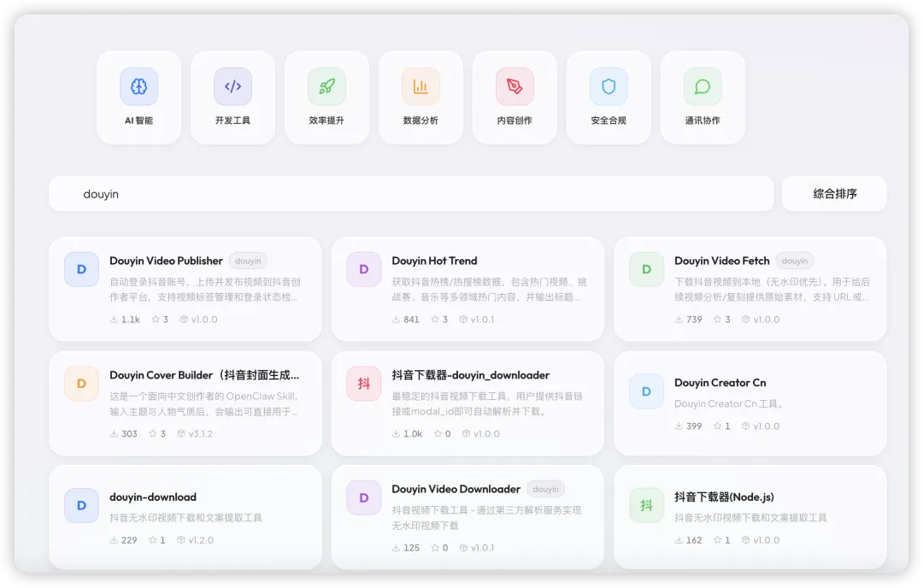Click the Douyin Video Downloader D avatar icon
The image size is (923, 588).
(364, 498)
